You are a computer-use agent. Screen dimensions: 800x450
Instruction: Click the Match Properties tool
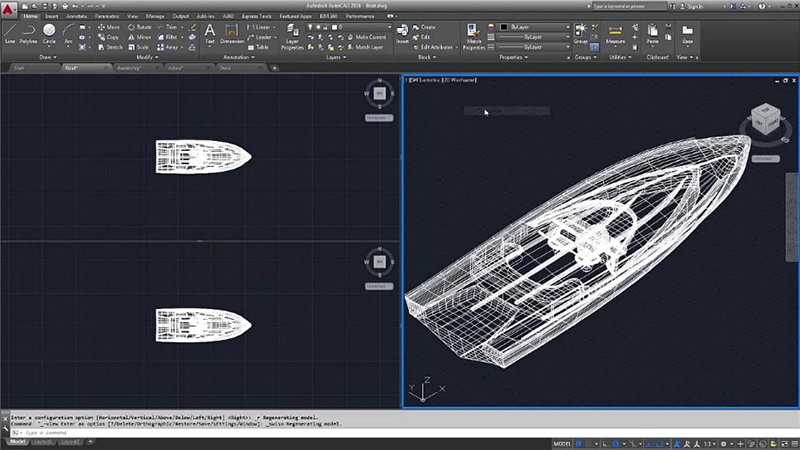[473, 36]
